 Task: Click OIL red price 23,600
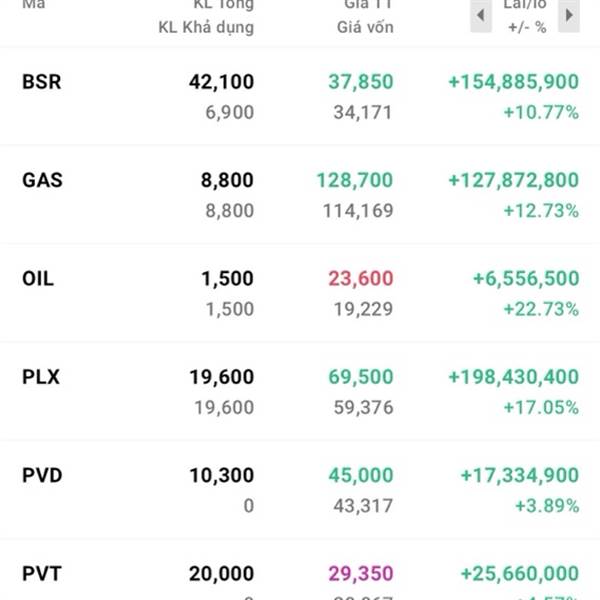[360, 278]
